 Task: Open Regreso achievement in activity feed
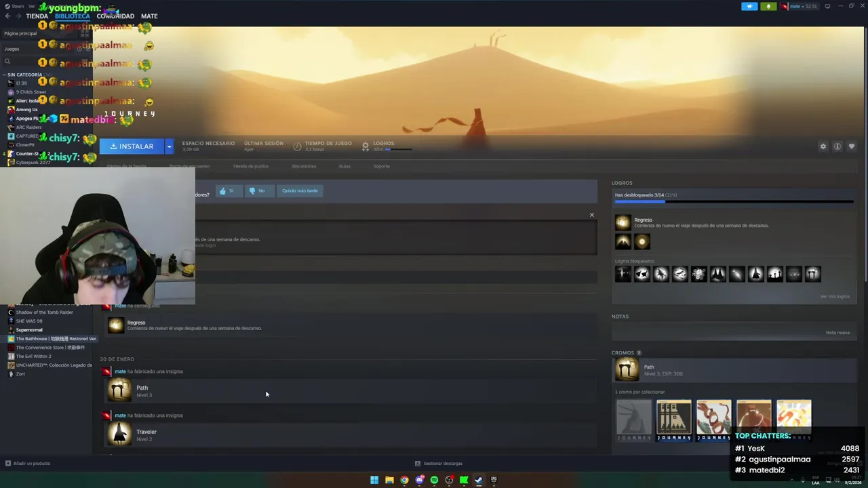pyautogui.click(x=116, y=325)
